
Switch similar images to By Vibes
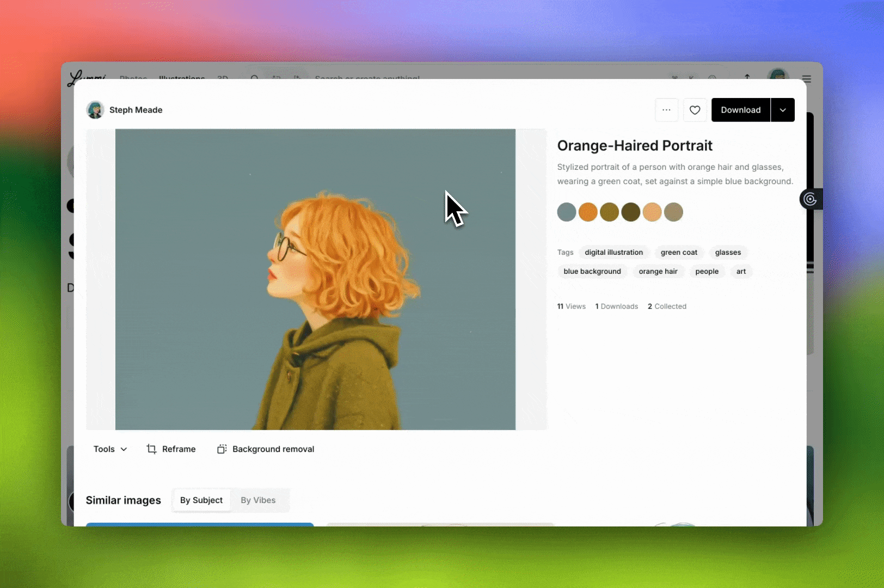tap(258, 500)
